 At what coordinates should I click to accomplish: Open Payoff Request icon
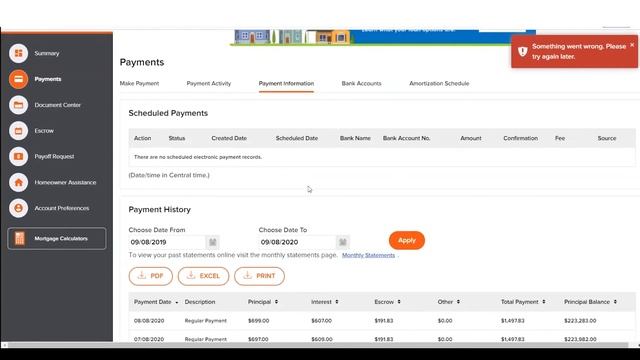(18, 156)
